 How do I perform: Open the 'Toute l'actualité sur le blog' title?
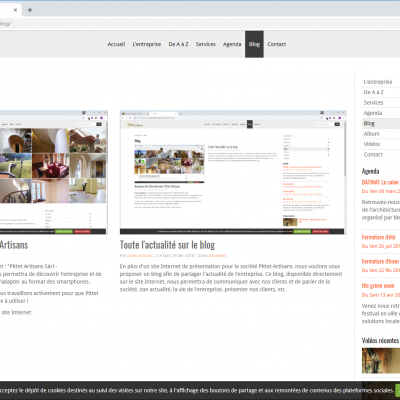click(x=167, y=245)
